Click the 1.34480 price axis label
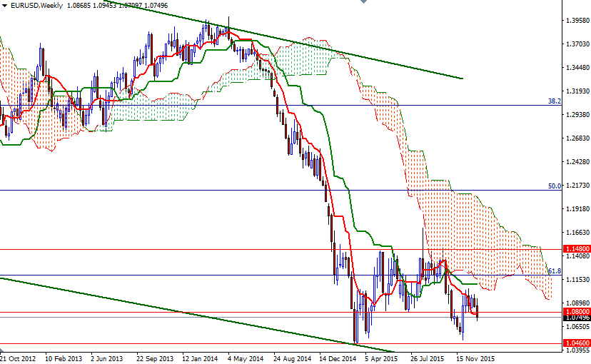 coord(577,68)
